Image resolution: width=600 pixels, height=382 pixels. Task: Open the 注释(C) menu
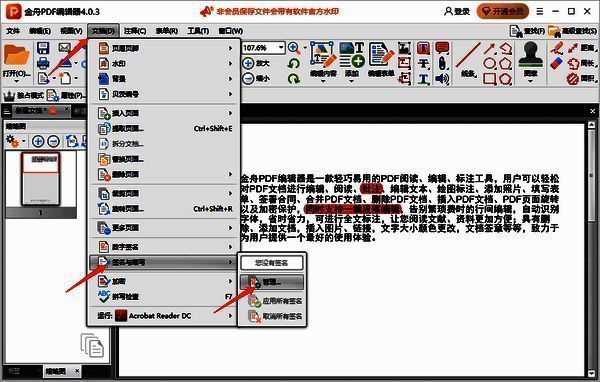click(x=135, y=31)
